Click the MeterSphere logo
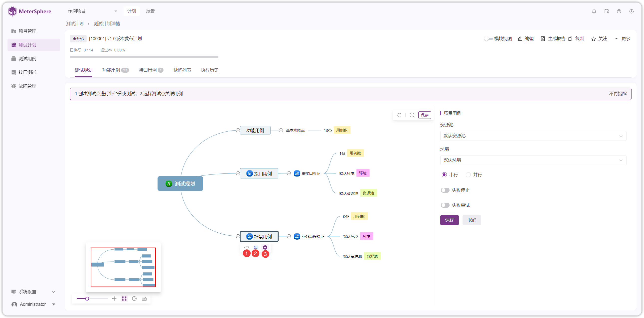This screenshot has height=318, width=644. pyautogui.click(x=29, y=11)
